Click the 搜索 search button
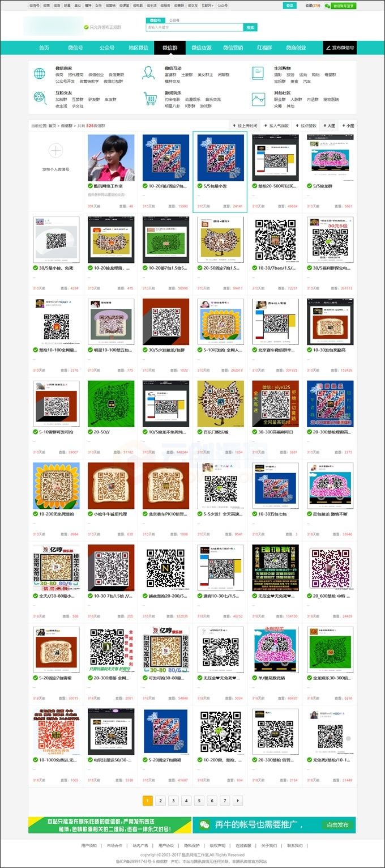Screen dimensions: 385x868 pyautogui.click(x=250, y=27)
